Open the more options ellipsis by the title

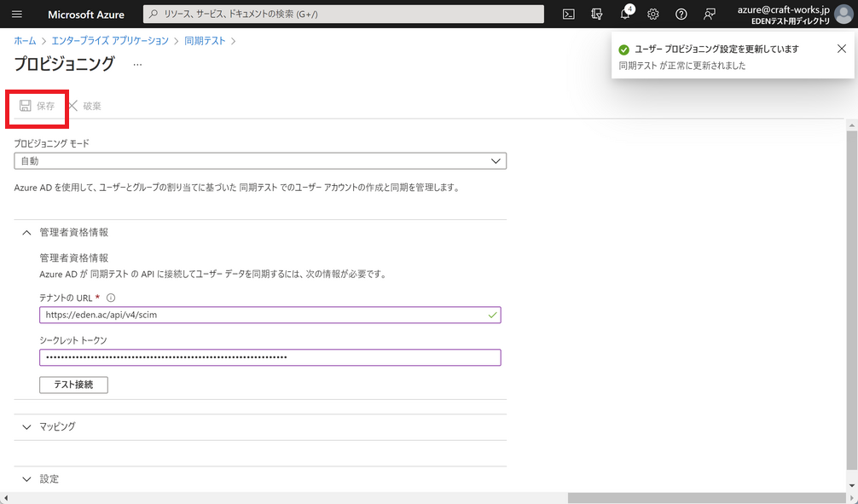point(137,65)
